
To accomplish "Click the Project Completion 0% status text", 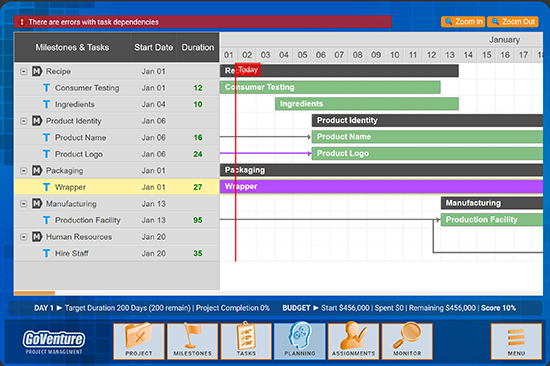I will (233, 308).
